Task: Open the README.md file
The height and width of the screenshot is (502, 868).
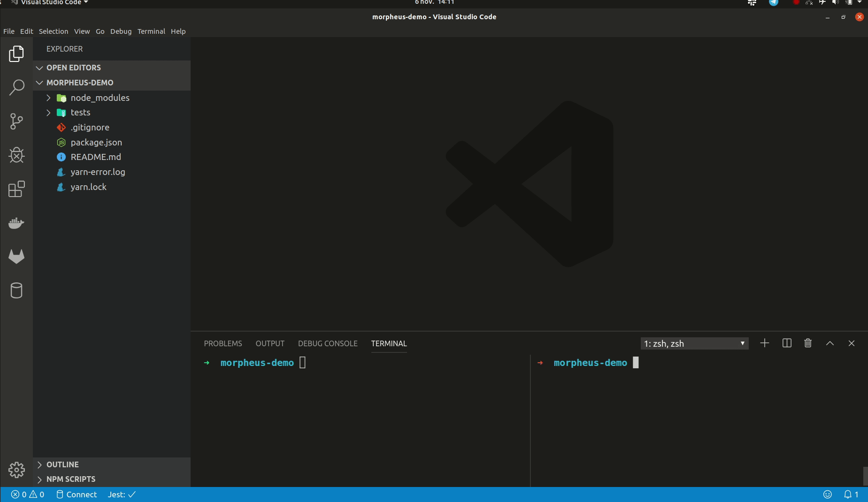Action: (112, 157)
